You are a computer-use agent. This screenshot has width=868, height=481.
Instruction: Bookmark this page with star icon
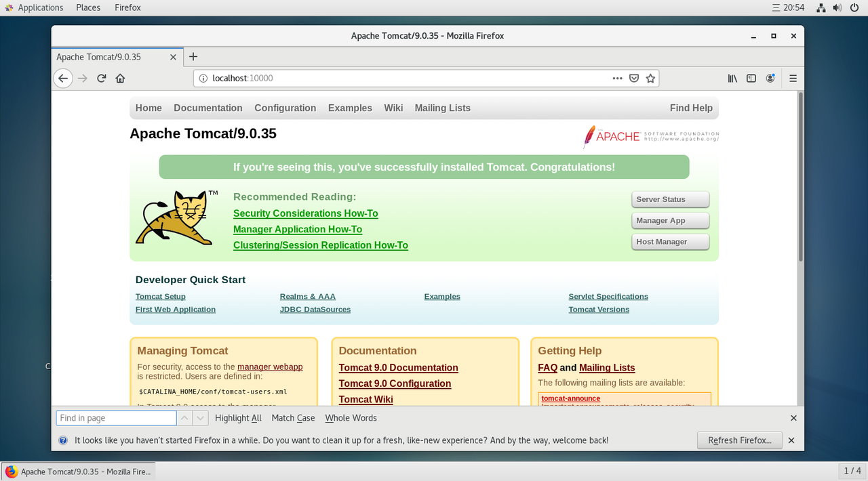pos(650,79)
